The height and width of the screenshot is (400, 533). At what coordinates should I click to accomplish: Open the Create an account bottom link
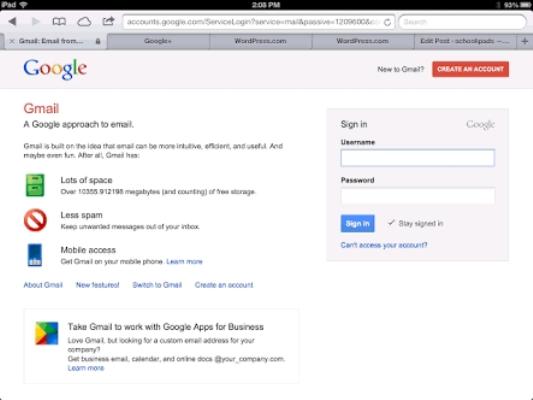pyautogui.click(x=224, y=285)
